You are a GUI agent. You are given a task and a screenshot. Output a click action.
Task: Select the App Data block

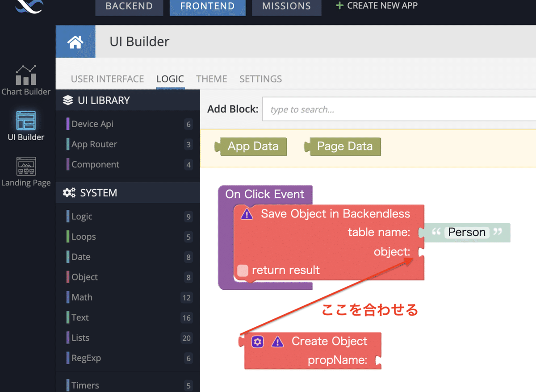[251, 146]
